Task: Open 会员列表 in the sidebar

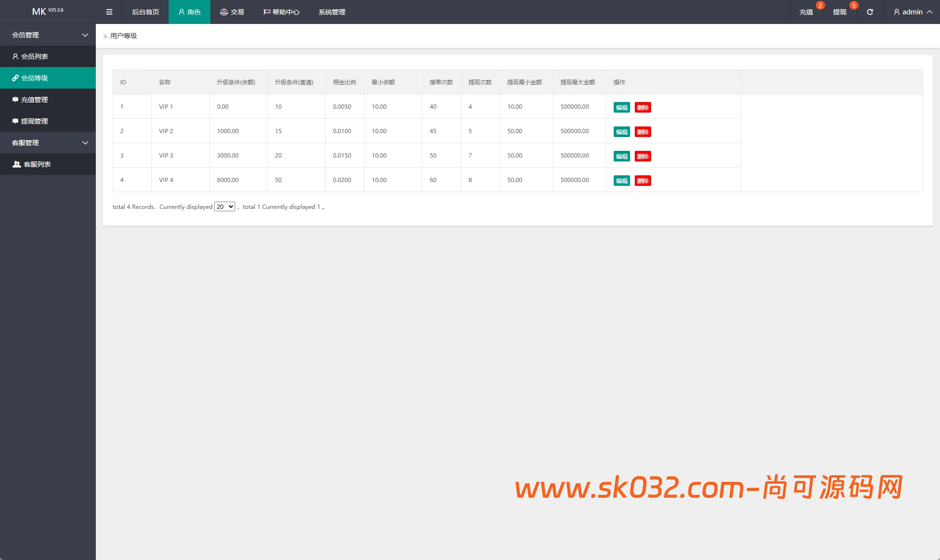Action: [34, 57]
